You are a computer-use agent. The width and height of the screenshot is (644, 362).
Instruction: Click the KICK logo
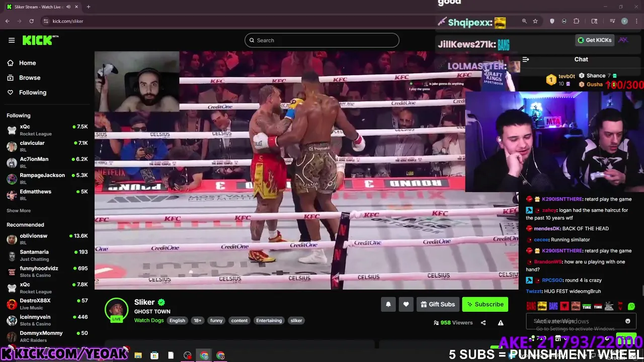40,40
